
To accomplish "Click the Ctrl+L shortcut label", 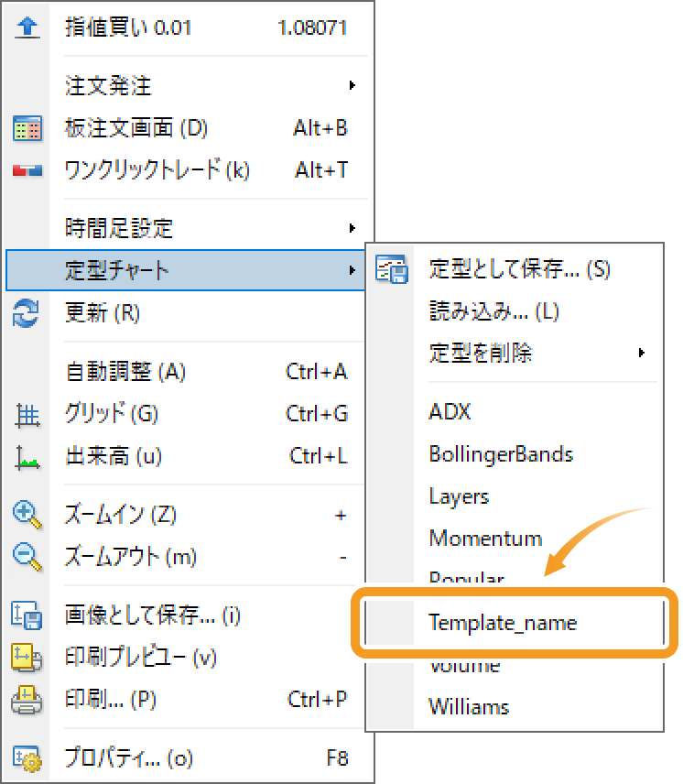I will point(319,456).
